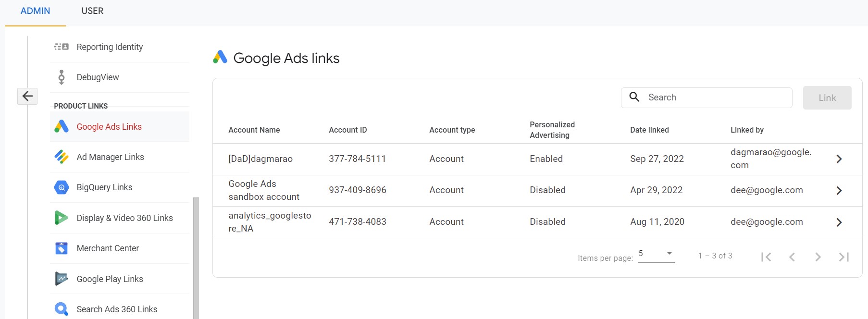Open details chevron for analytics_googlestore_NA row
The height and width of the screenshot is (319, 868).
coord(839,222)
